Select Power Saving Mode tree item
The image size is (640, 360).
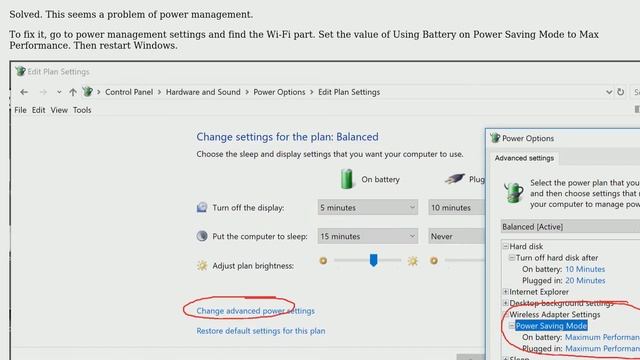(551, 326)
